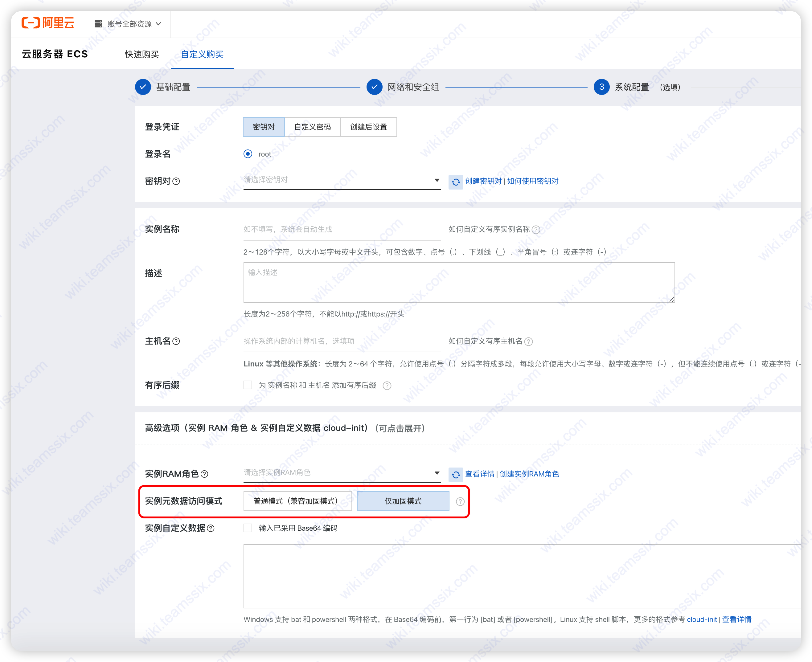
Task: Expand the 账号全部资源 resource selector
Action: click(128, 24)
